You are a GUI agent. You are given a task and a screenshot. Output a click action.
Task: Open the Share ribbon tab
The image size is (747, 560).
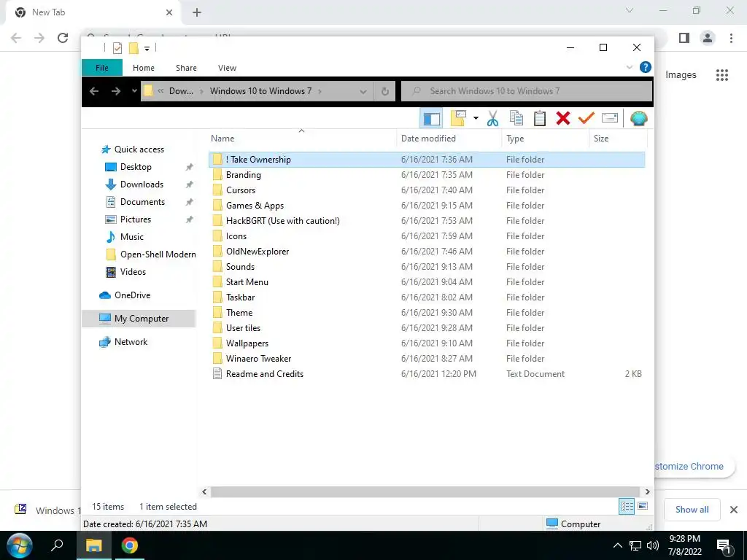186,68
